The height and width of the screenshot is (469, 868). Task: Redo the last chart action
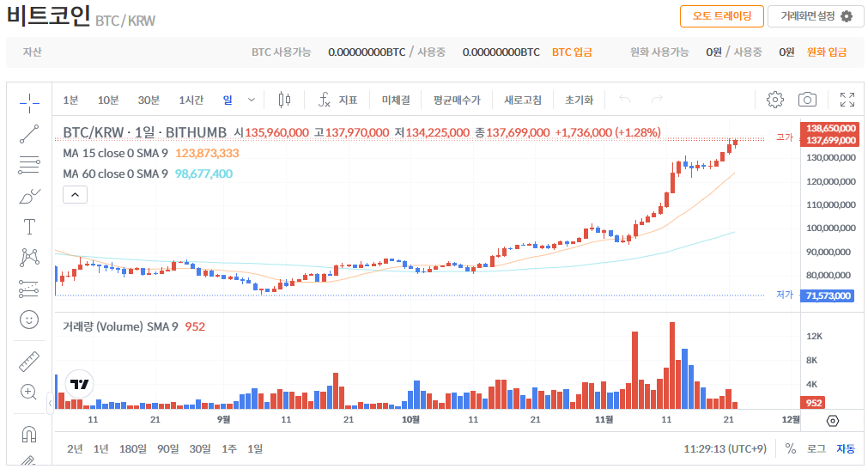click(x=657, y=99)
